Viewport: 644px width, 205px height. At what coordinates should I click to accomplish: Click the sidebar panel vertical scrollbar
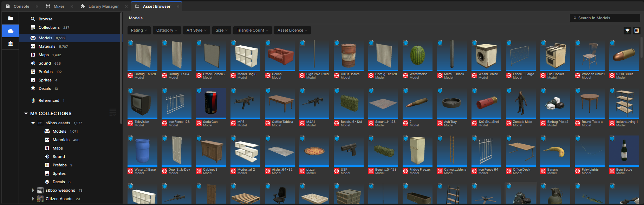(121, 68)
